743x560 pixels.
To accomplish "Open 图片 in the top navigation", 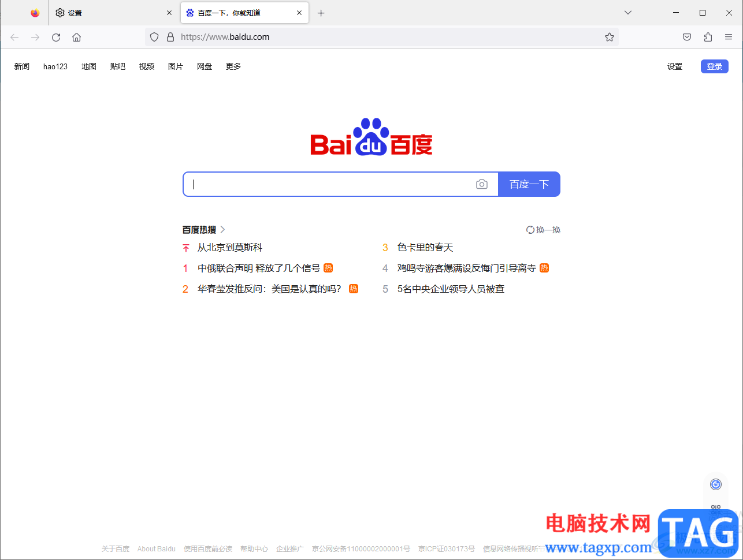I will click(x=176, y=66).
